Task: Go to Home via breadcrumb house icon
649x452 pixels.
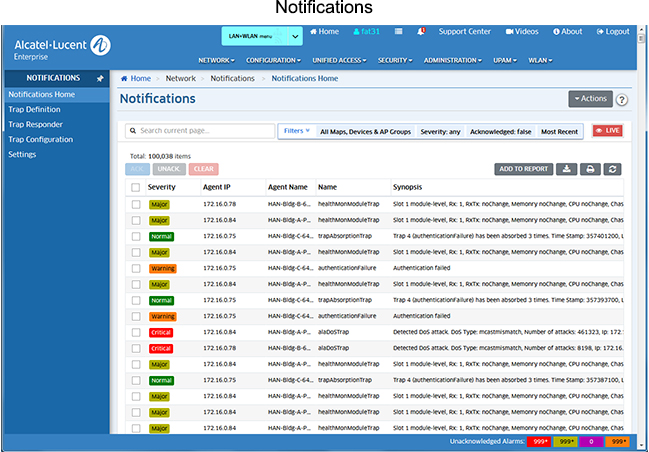Action: click(125, 78)
